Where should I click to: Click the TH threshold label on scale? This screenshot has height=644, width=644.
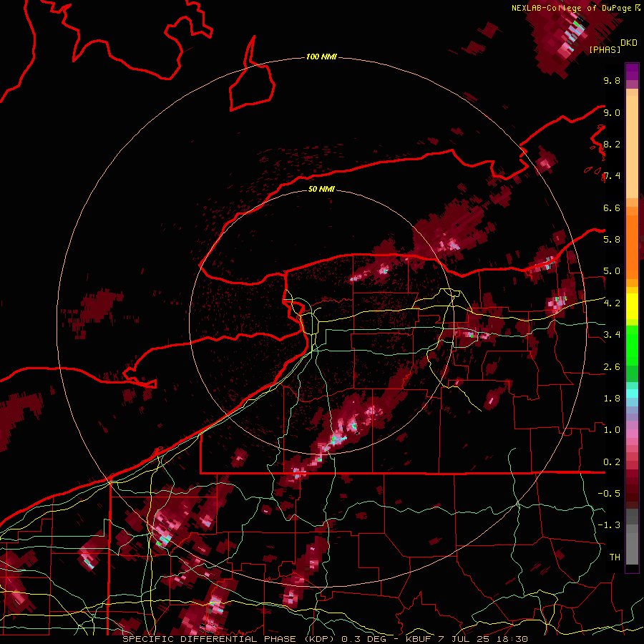615,557
